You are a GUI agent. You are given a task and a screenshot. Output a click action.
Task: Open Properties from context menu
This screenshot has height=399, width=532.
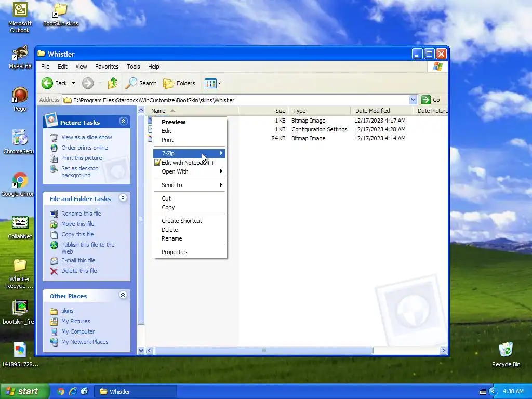(x=189, y=252)
